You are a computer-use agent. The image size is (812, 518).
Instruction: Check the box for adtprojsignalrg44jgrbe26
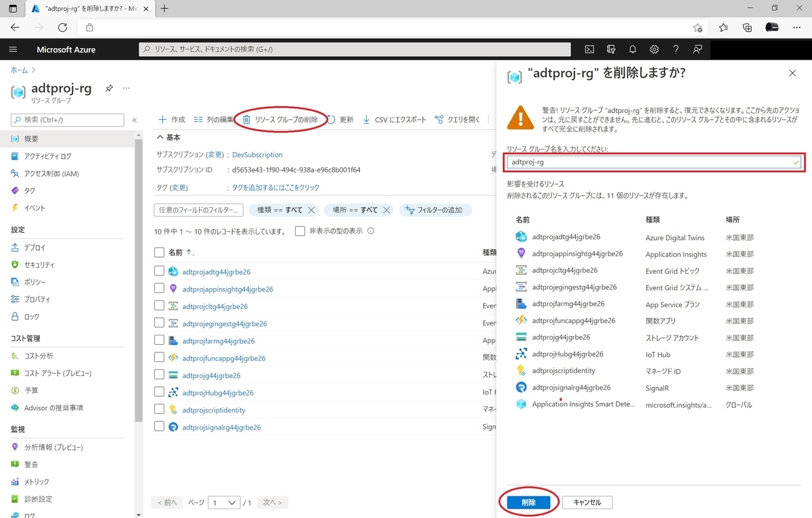pyautogui.click(x=159, y=427)
